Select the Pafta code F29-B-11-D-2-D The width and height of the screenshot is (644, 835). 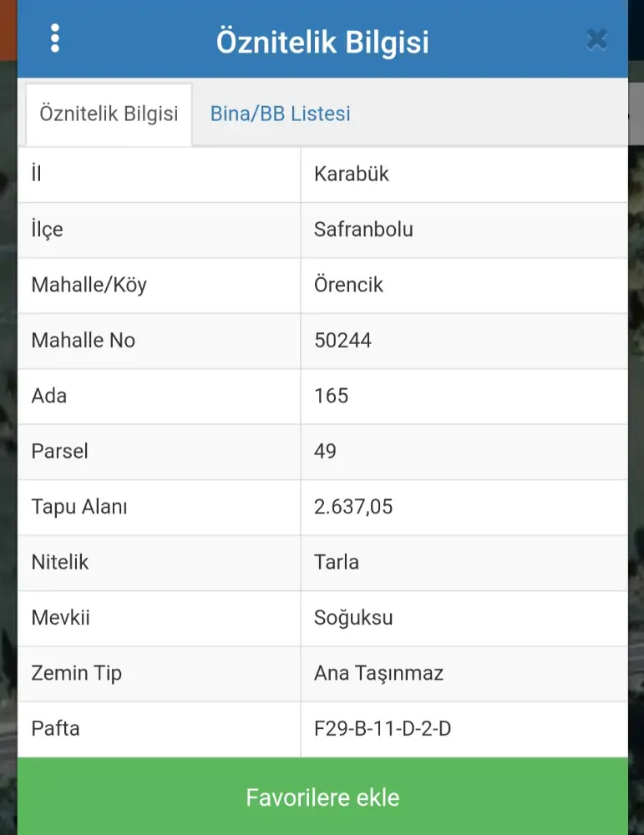[383, 729]
